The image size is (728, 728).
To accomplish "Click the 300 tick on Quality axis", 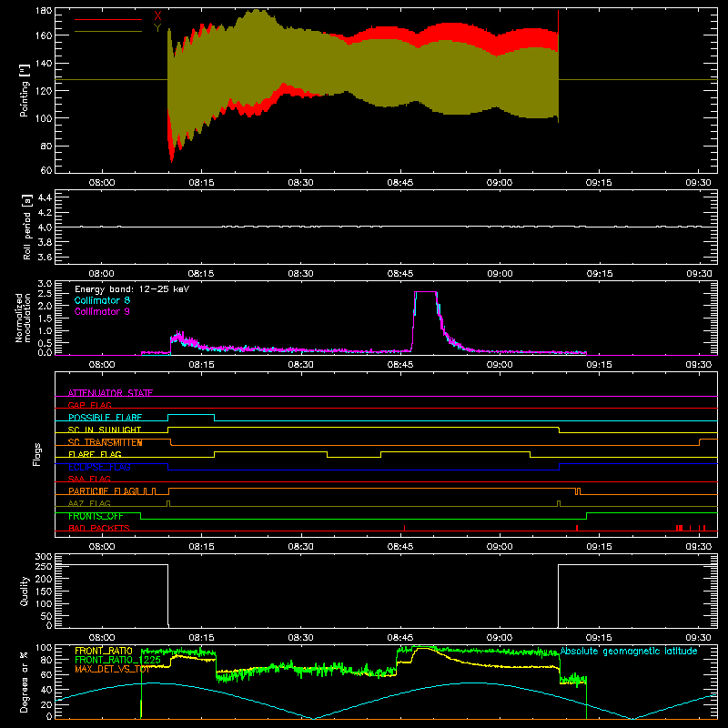I will (x=44, y=557).
